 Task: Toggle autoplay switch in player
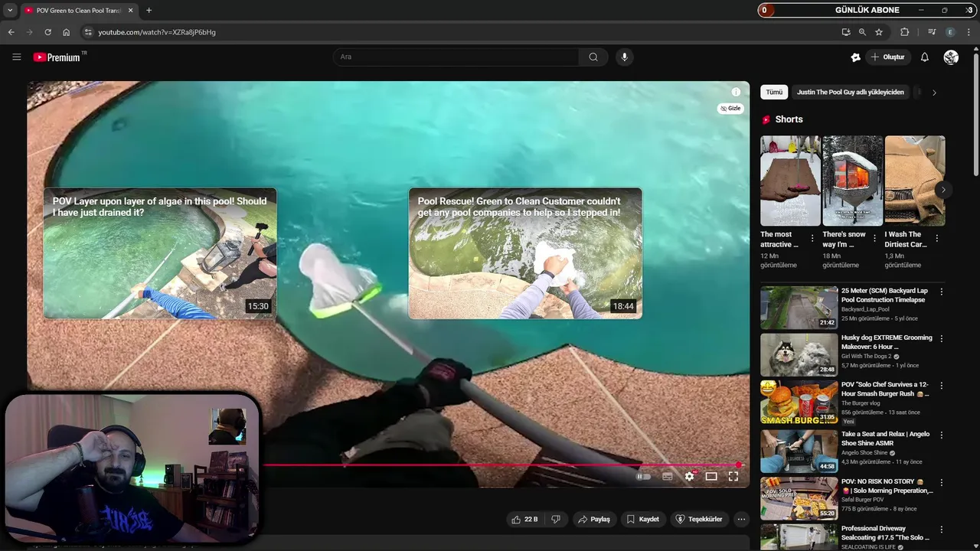pyautogui.click(x=643, y=476)
